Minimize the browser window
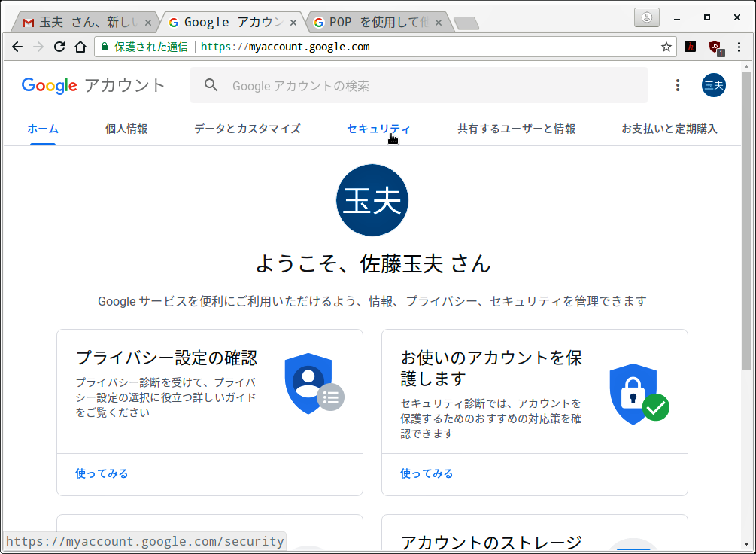Viewport: 756px width, 554px height. (677, 18)
